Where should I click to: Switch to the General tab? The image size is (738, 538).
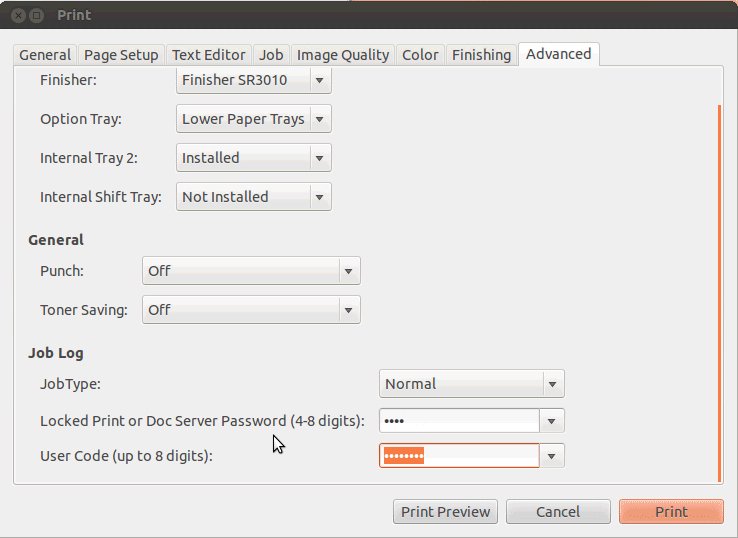(45, 55)
